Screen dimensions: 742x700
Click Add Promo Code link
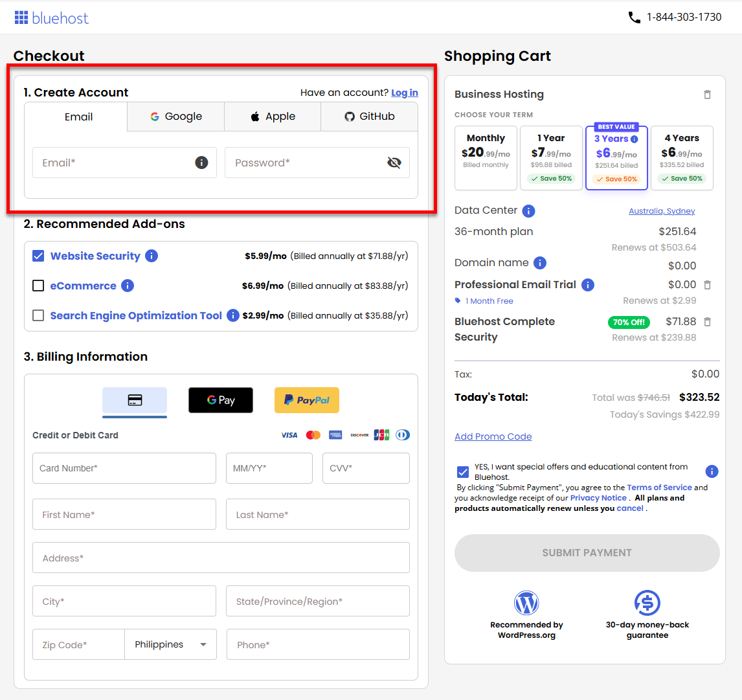click(x=493, y=436)
